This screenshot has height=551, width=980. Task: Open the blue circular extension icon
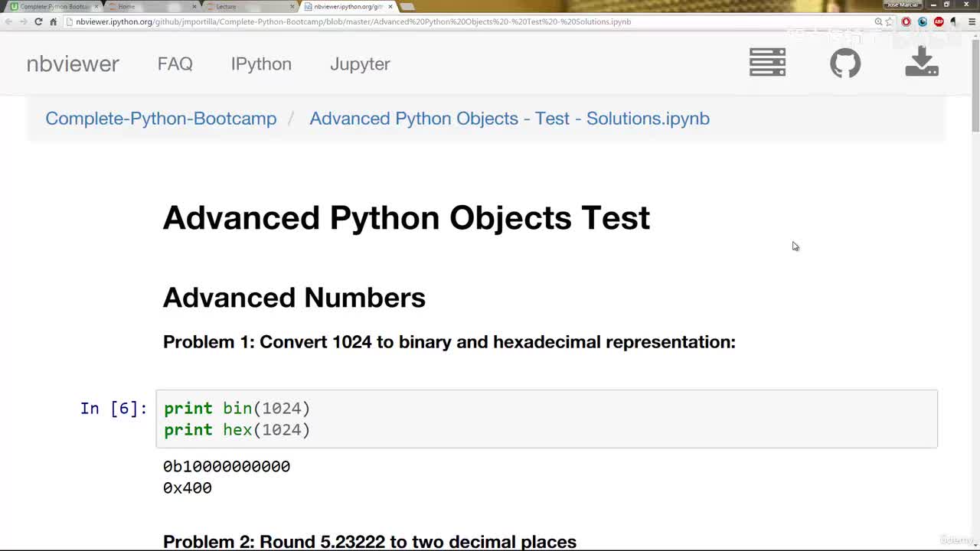pyautogui.click(x=922, y=21)
